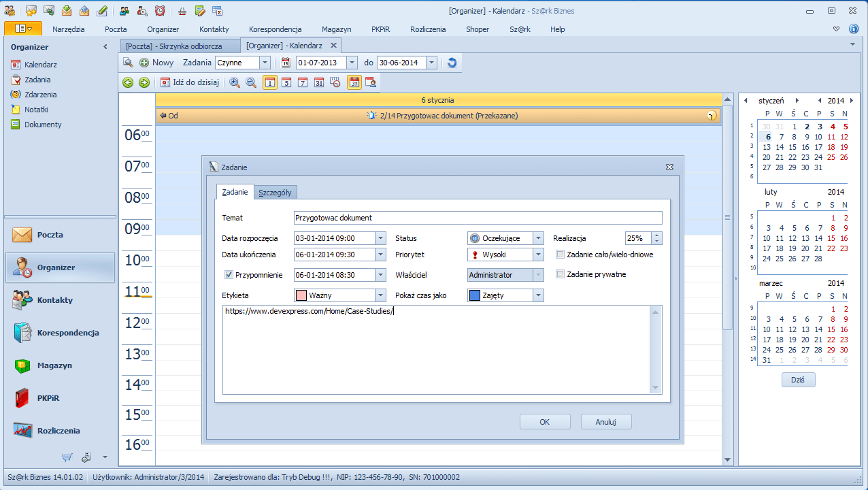Image resolution: width=868 pixels, height=490 pixels.
Task: Click the alarm clock icon in top toolbar
Action: pos(159,10)
